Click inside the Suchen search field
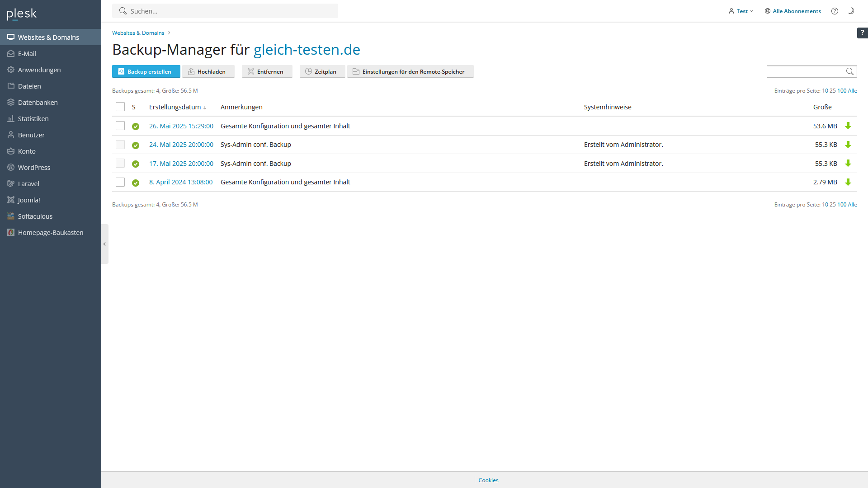The width and height of the screenshot is (868, 488). click(226, 11)
